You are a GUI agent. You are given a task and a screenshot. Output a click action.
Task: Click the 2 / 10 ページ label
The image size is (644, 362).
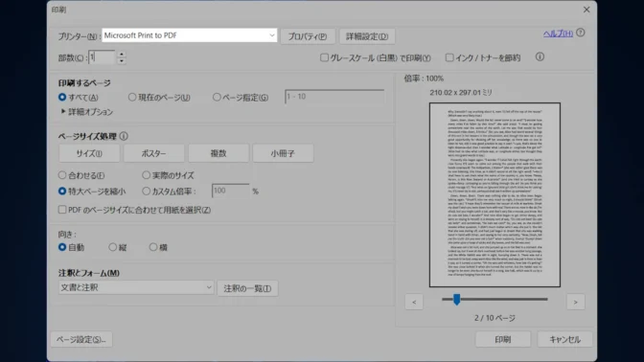pyautogui.click(x=494, y=318)
